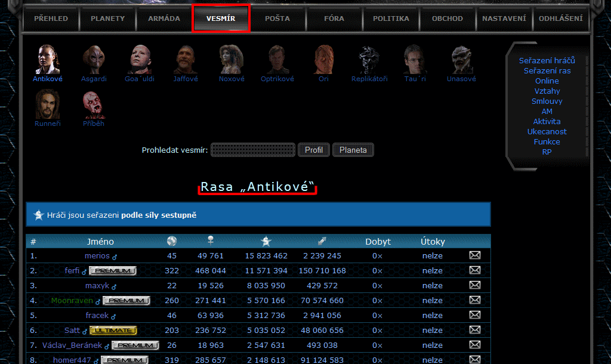Click the Příběh skull icon
The image size is (611, 364).
(x=94, y=104)
